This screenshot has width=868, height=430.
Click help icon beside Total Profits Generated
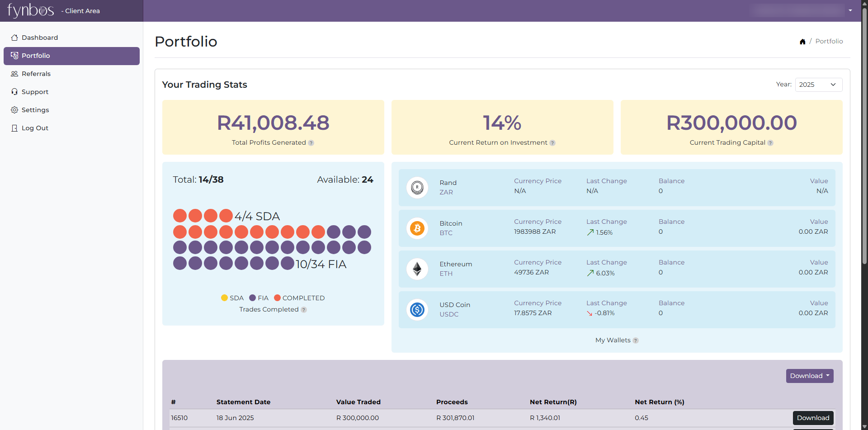(x=311, y=143)
